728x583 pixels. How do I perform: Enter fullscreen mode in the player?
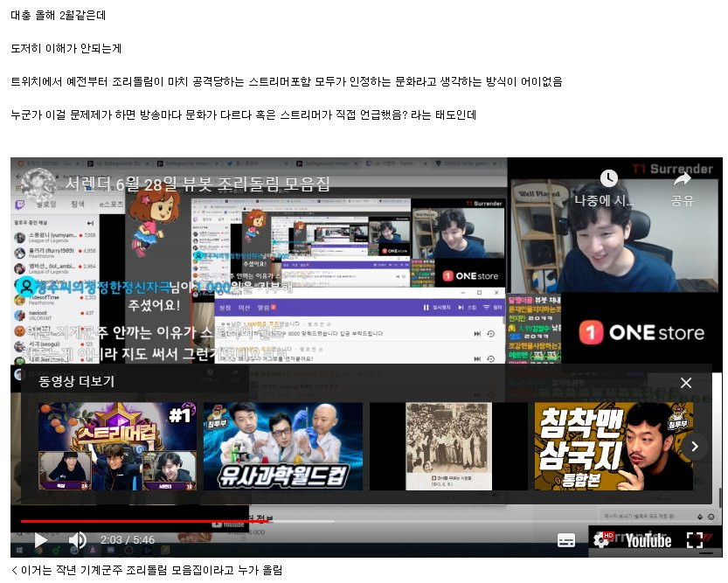point(695,540)
